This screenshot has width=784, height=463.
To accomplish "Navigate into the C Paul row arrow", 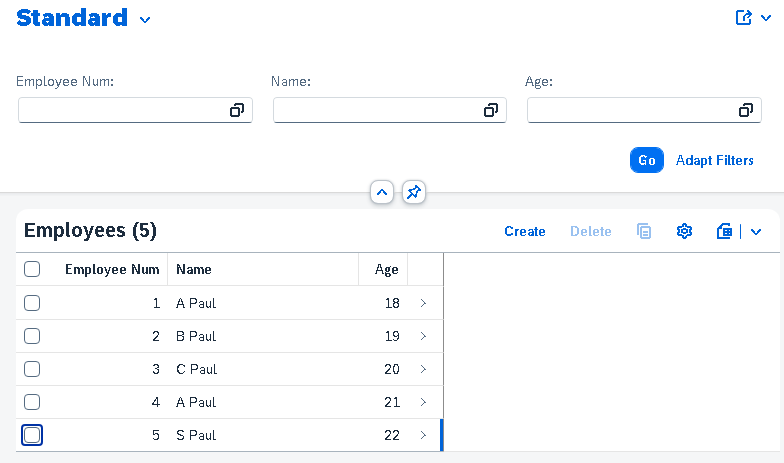I will click(423, 369).
